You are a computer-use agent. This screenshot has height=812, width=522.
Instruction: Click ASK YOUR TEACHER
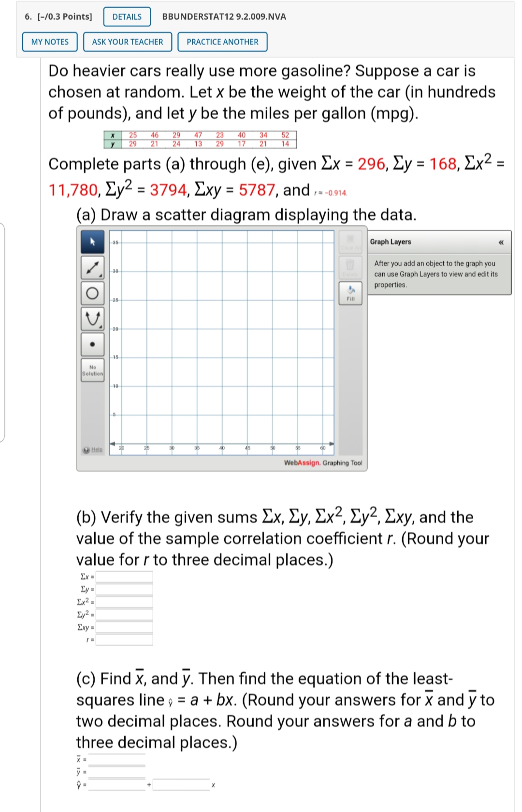pyautogui.click(x=127, y=42)
